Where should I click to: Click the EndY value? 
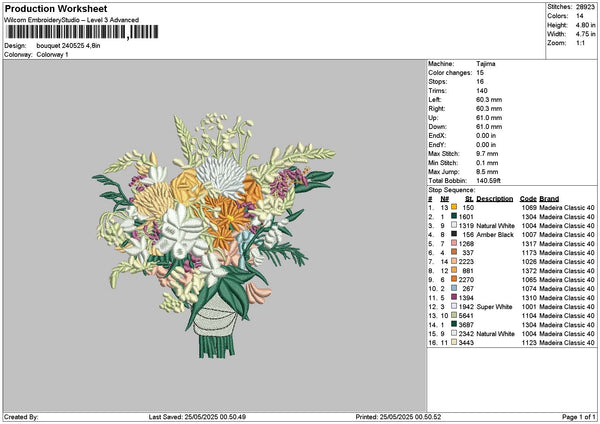coord(486,145)
